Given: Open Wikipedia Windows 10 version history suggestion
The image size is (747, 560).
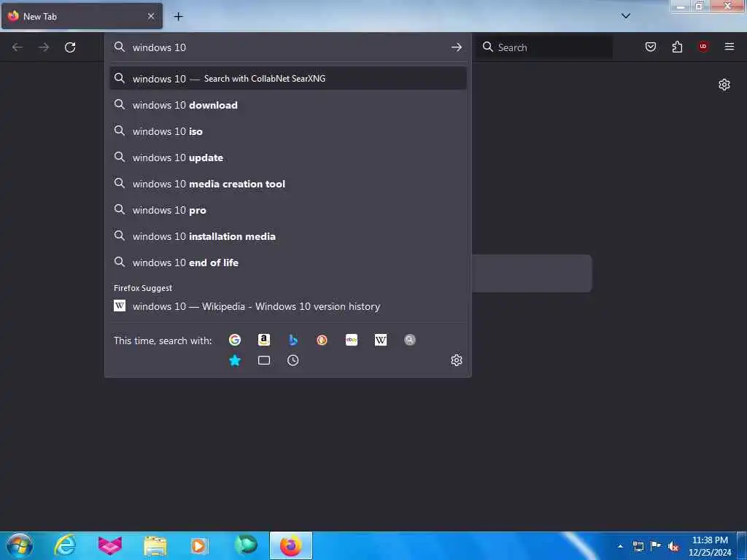Looking at the screenshot, I should [287, 306].
